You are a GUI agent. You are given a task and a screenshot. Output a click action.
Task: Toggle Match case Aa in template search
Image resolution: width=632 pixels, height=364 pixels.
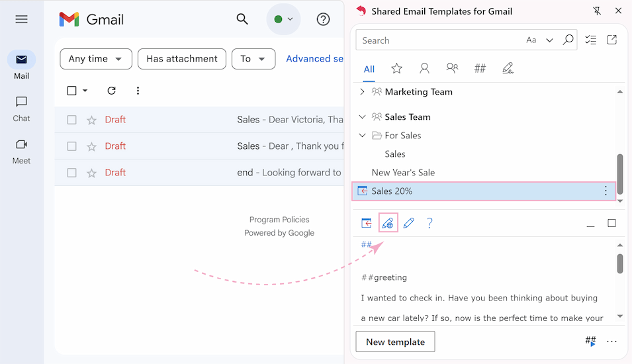point(531,40)
